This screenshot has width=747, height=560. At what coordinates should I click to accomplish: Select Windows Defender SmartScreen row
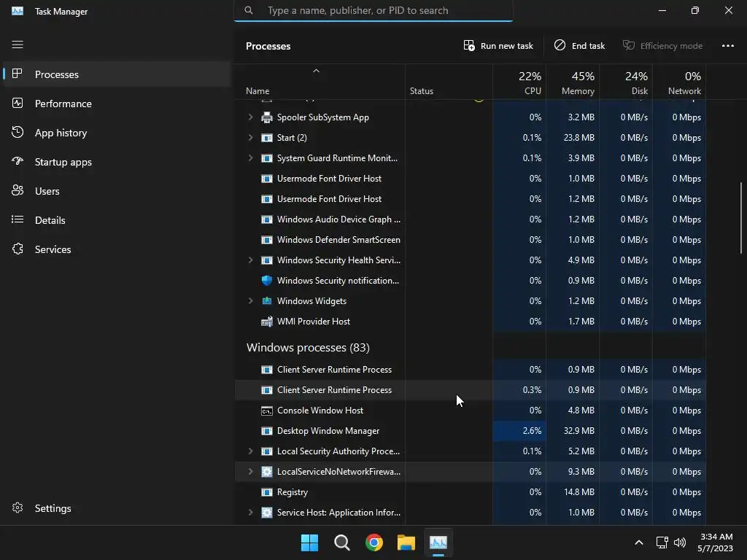471,239
